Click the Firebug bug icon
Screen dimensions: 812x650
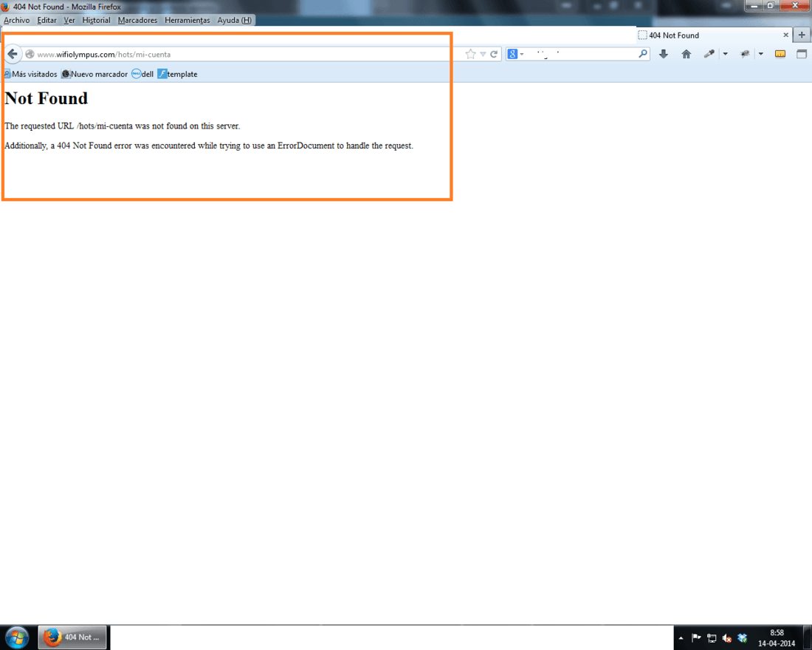(745, 54)
